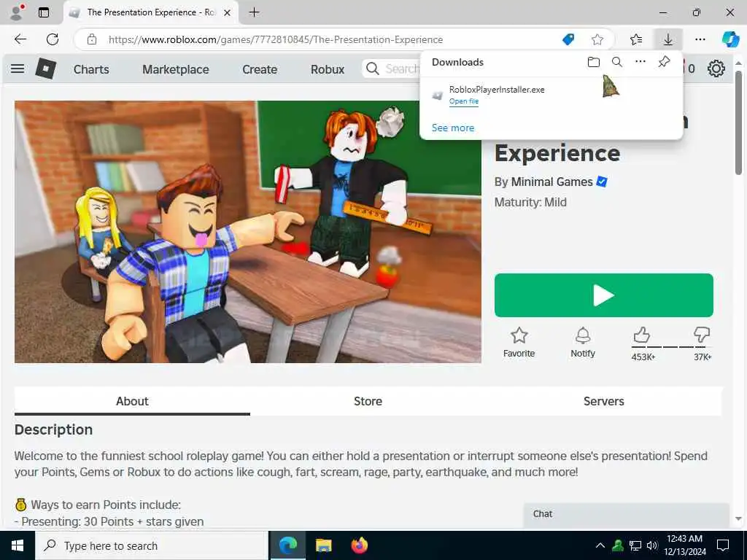Like the game with thumbs up
The image size is (747, 560).
coord(642,335)
